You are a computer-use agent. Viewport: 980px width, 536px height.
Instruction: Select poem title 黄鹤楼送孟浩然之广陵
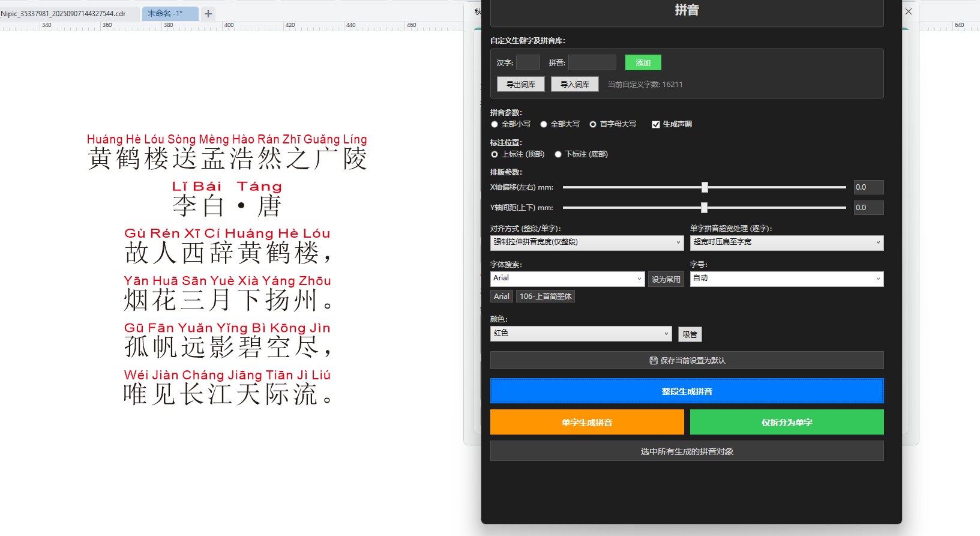point(227,158)
